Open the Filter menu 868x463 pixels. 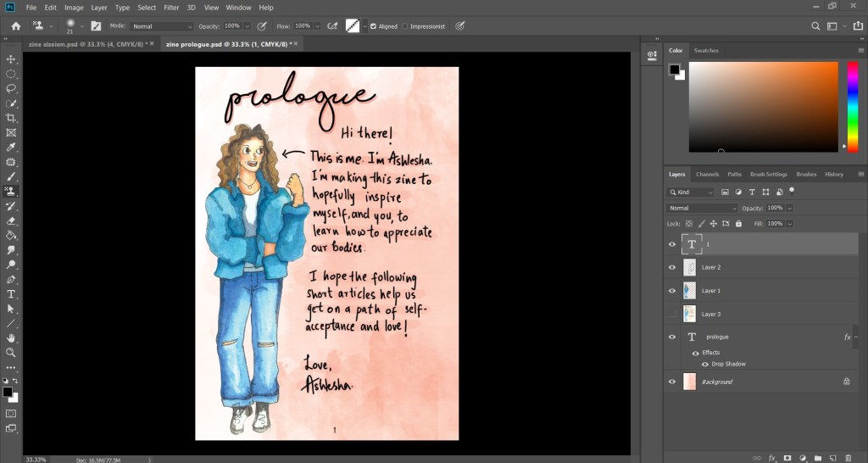(x=171, y=7)
